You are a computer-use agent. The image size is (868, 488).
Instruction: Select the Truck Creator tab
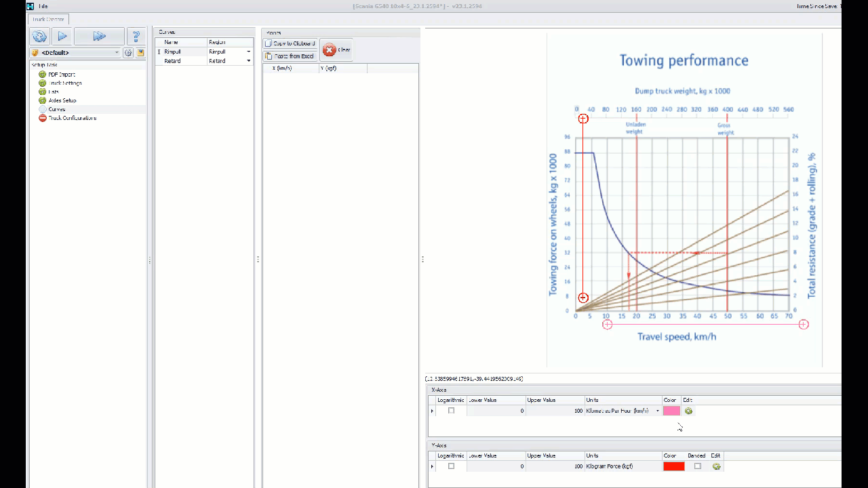point(48,20)
